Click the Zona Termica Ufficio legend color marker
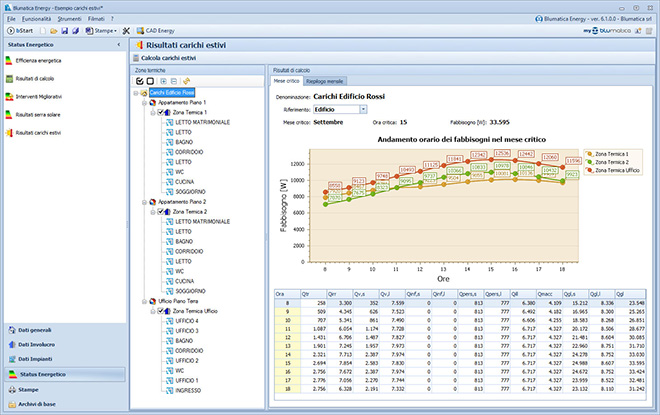 [590, 170]
